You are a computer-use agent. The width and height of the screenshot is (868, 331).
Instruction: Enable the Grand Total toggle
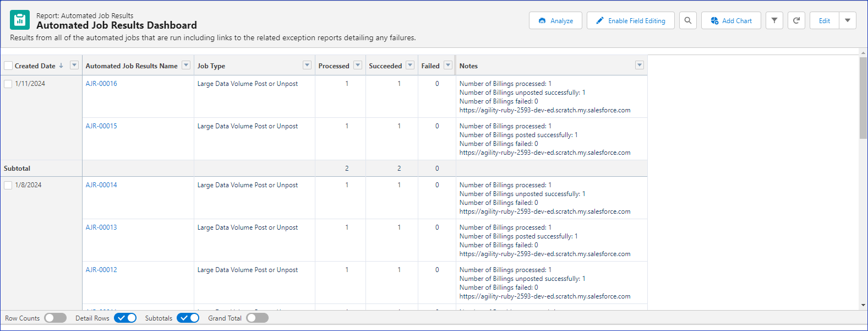pos(257,318)
